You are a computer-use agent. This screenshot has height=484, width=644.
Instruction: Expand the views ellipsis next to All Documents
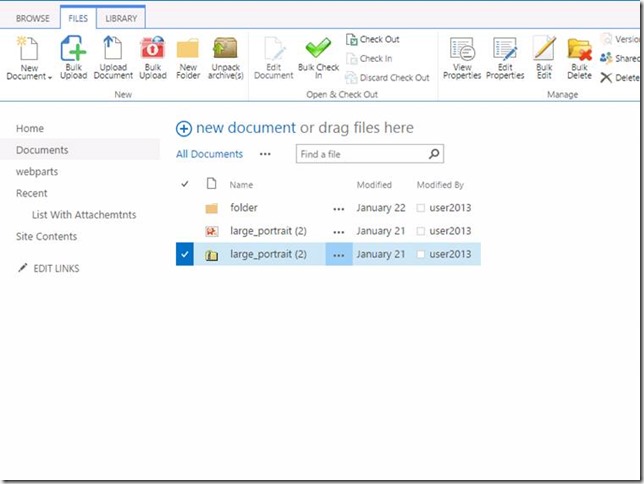pos(265,154)
